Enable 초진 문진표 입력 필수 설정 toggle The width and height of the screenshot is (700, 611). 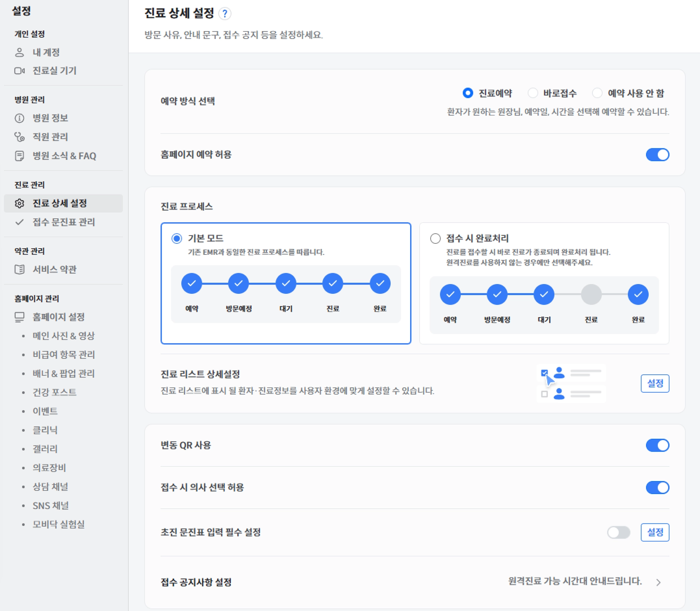click(618, 532)
